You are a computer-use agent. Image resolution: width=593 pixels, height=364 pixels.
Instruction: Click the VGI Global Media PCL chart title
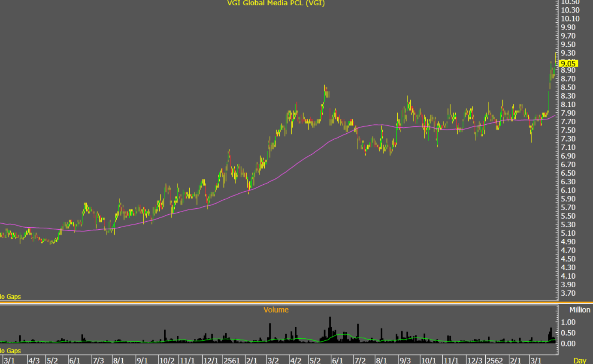pyautogui.click(x=276, y=3)
